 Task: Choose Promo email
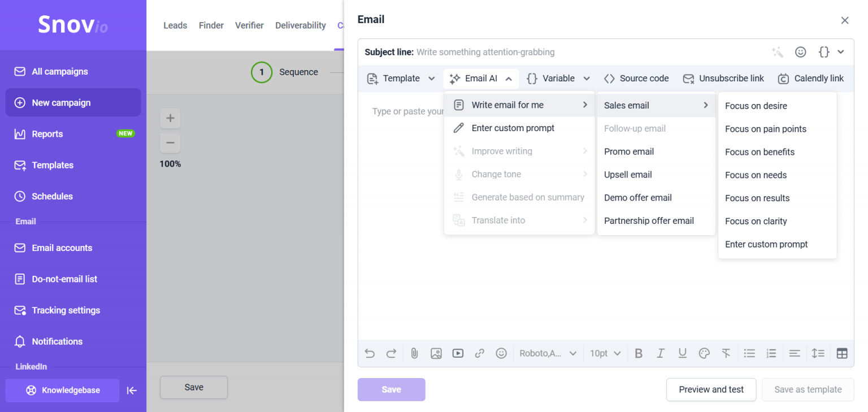pyautogui.click(x=656, y=151)
